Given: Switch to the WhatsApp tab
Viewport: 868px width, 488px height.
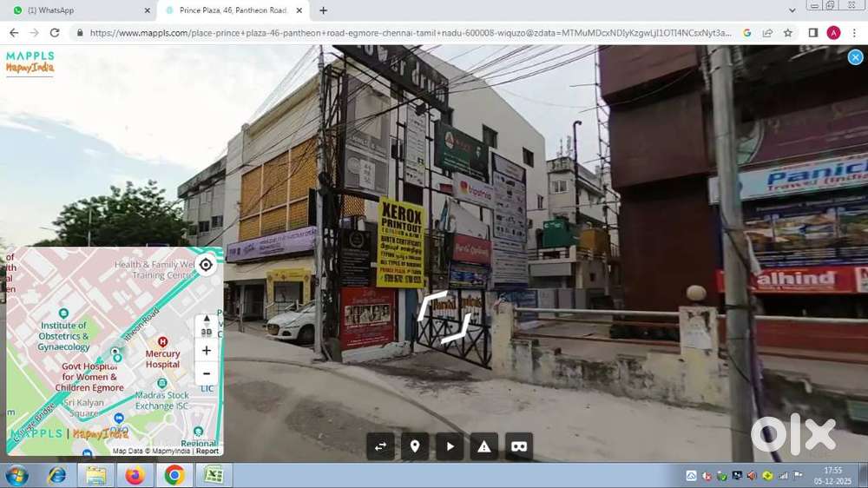Looking at the screenshot, I should [78, 10].
